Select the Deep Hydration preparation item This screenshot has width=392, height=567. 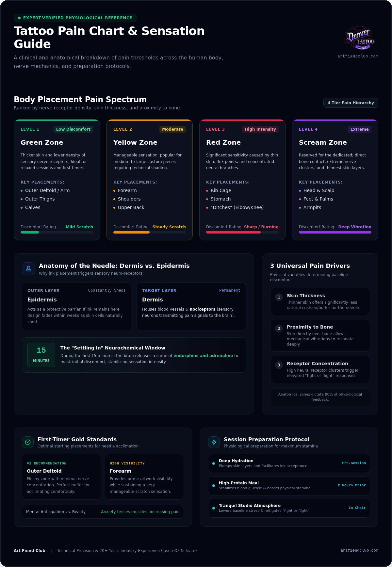(289, 463)
